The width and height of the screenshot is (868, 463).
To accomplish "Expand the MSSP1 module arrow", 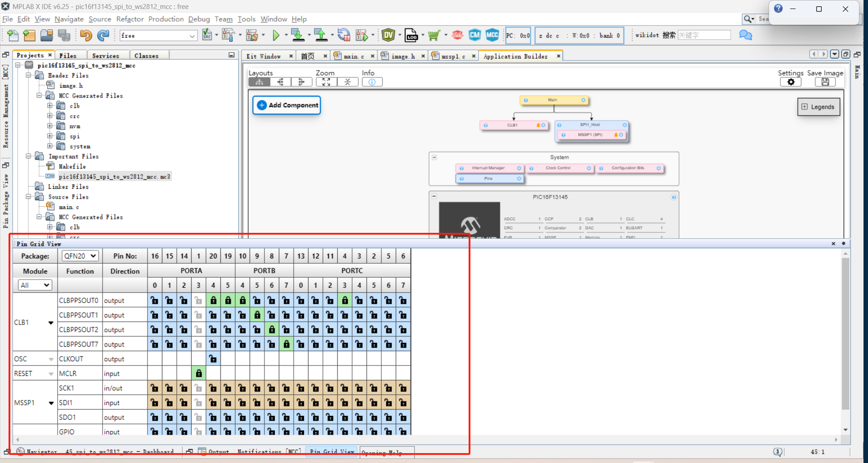I will point(51,403).
